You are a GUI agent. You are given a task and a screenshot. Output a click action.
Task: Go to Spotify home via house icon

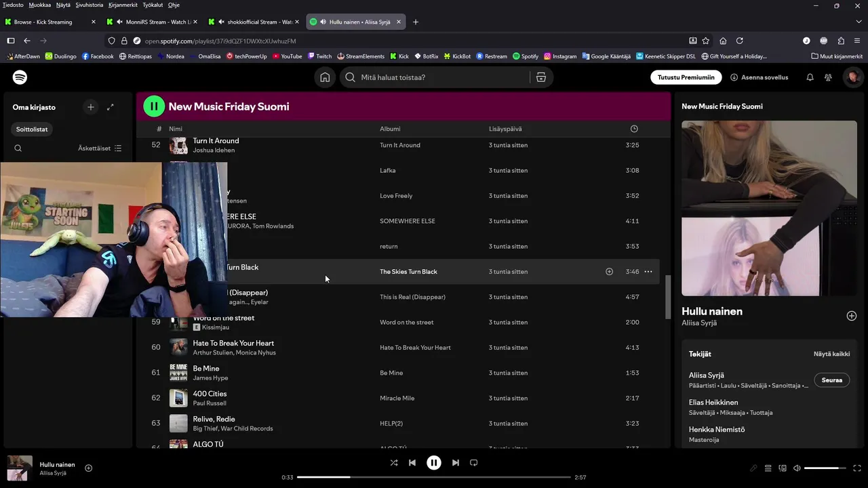pos(325,77)
